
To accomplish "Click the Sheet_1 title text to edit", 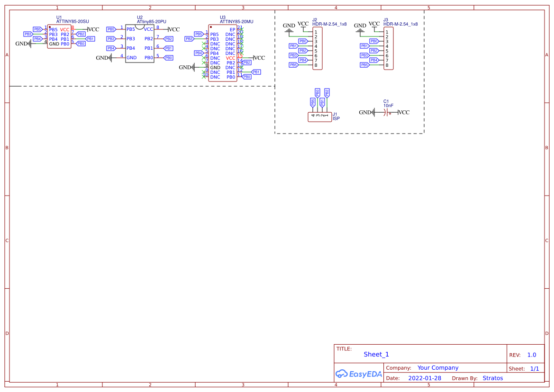I will (x=376, y=354).
